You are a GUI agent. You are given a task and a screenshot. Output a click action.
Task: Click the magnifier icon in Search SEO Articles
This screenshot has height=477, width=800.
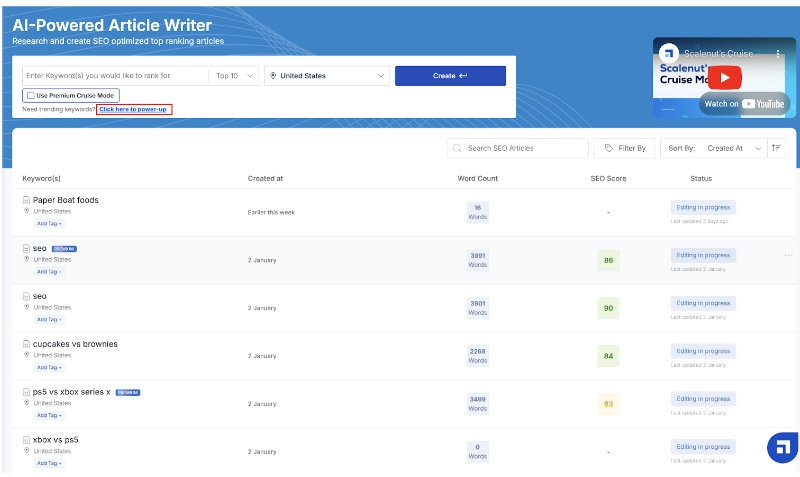click(458, 148)
